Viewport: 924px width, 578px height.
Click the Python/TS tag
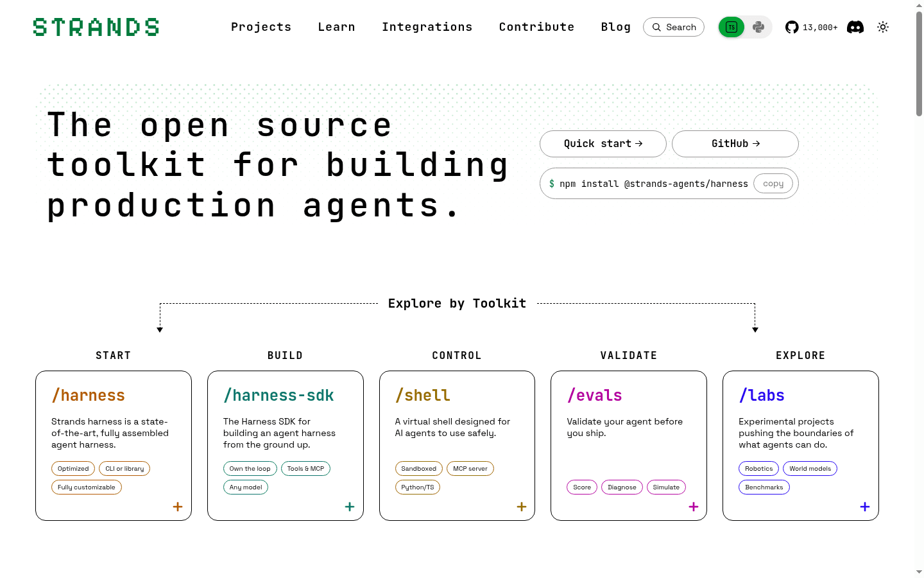click(x=418, y=487)
